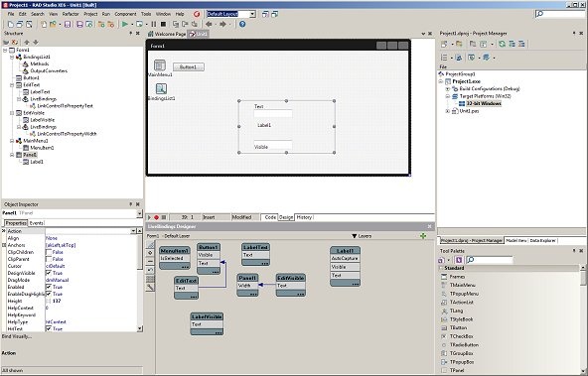Click the Tool Palette search field
This screenshot has height=376, width=588.
[x=489, y=260]
